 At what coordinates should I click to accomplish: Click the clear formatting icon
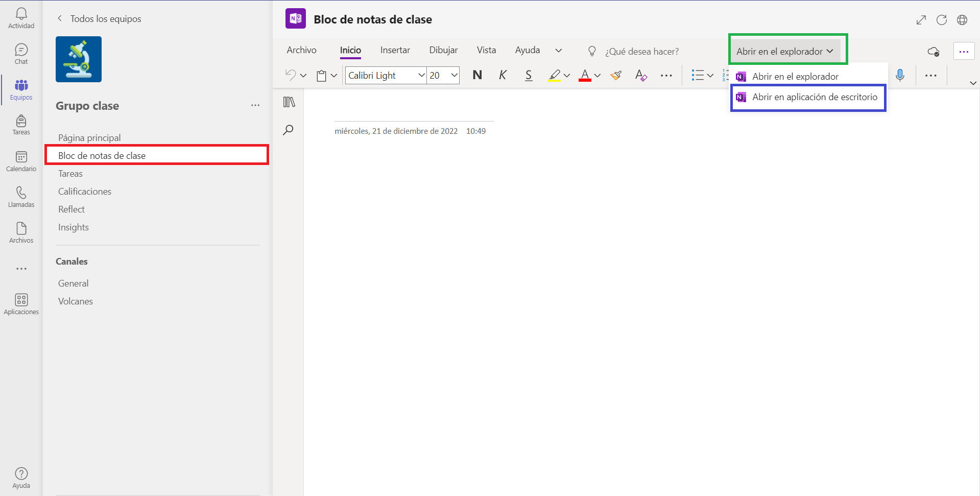pyautogui.click(x=641, y=76)
